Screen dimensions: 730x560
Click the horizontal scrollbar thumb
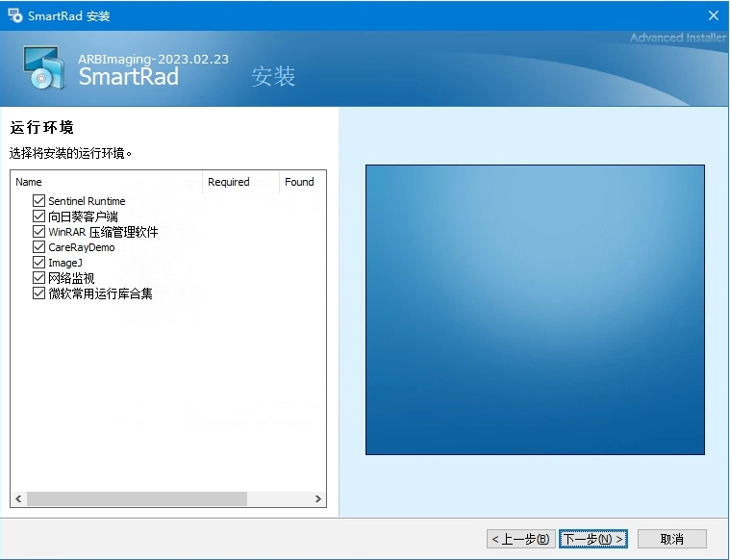tap(137, 499)
